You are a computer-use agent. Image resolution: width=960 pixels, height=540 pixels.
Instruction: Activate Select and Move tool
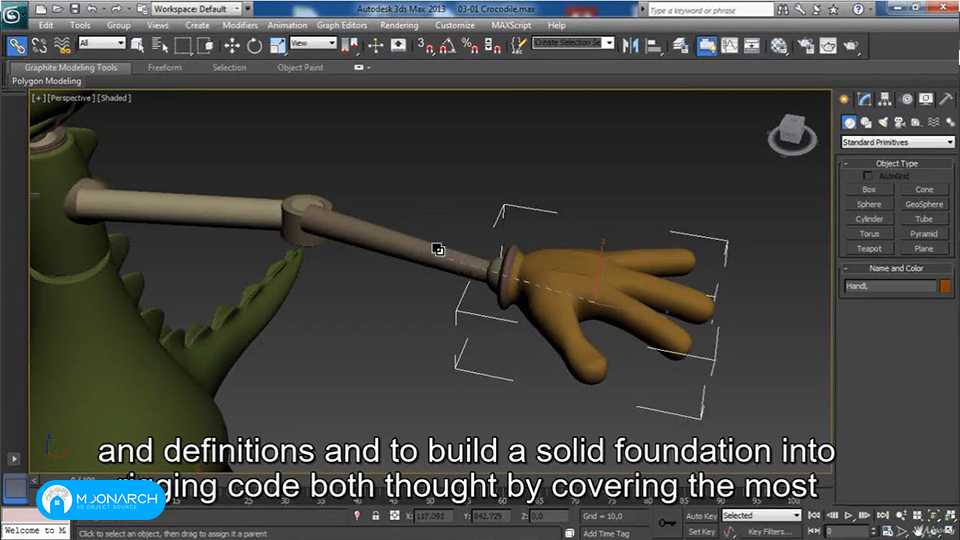(232, 45)
